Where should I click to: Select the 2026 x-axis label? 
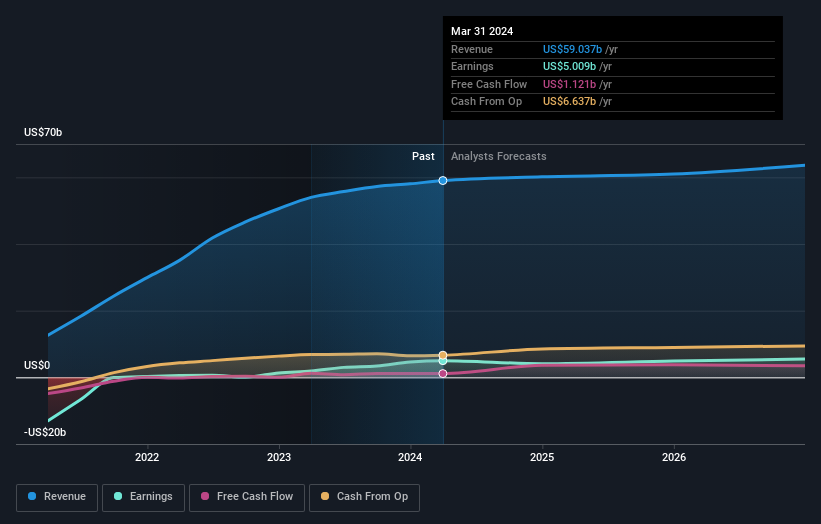[674, 457]
